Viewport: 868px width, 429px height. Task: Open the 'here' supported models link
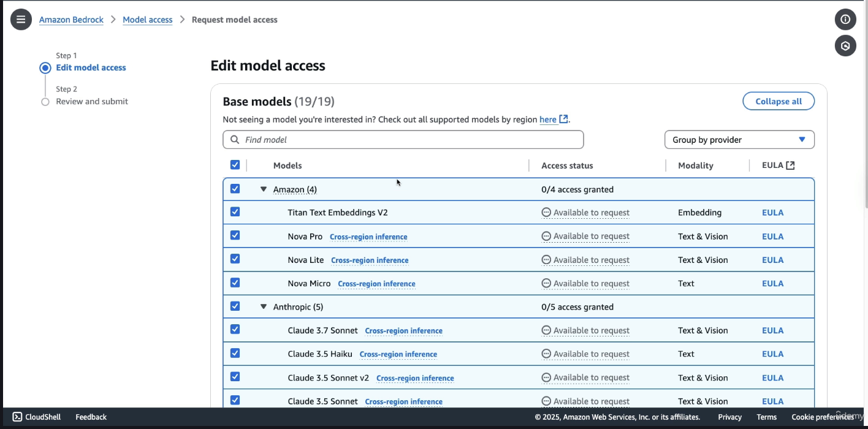pyautogui.click(x=548, y=120)
